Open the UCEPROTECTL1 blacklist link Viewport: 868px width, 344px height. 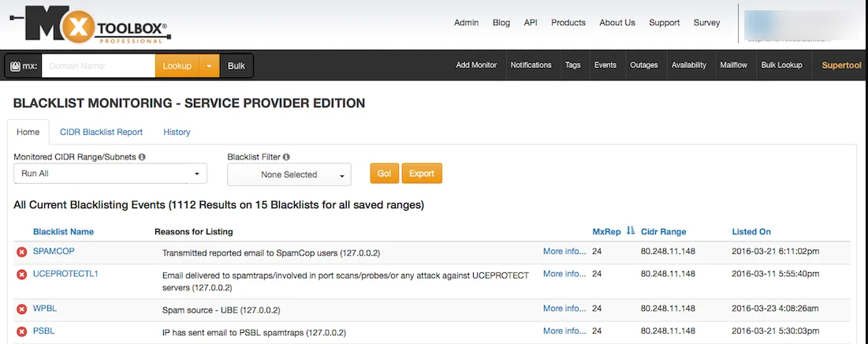[x=65, y=273]
